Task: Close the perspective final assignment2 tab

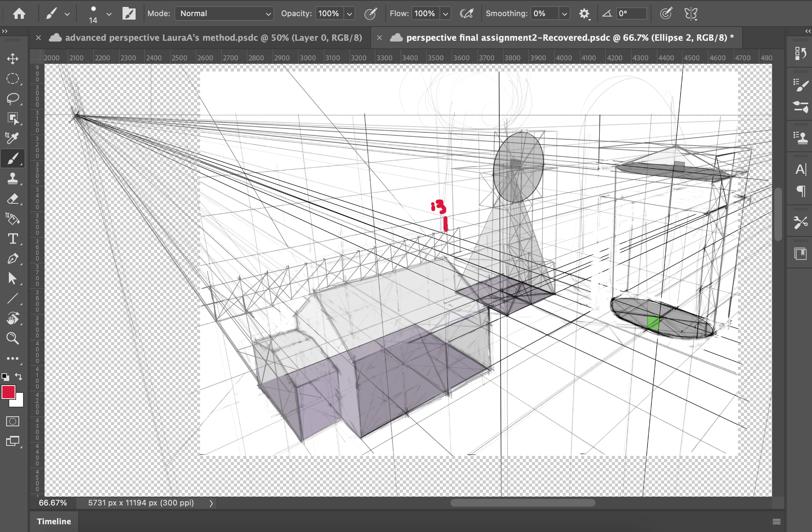Action: pyautogui.click(x=379, y=38)
